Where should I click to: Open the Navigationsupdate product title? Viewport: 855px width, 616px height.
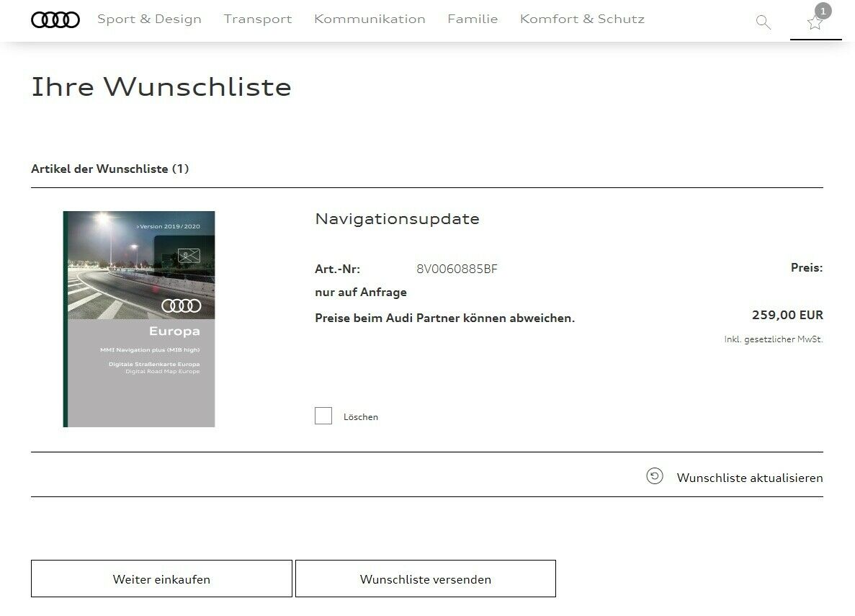pyautogui.click(x=398, y=219)
